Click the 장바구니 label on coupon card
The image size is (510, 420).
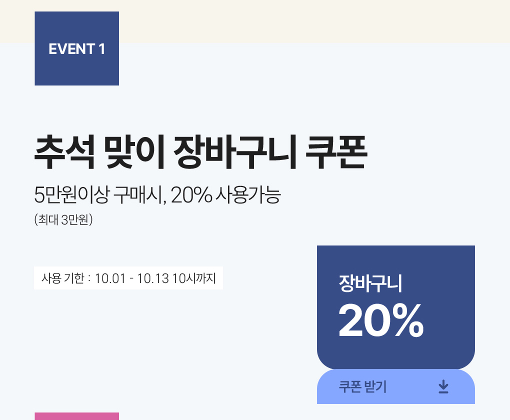click(x=370, y=283)
